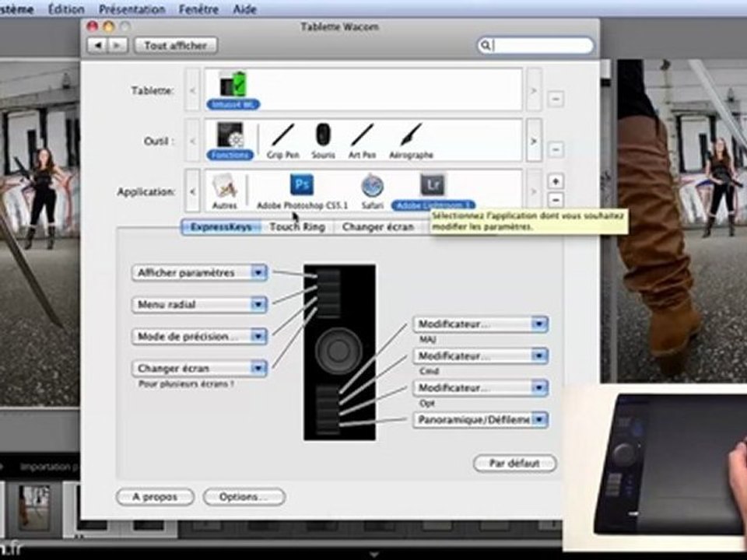Remove application with minus button in Application row
747x560 pixels.
[x=556, y=200]
